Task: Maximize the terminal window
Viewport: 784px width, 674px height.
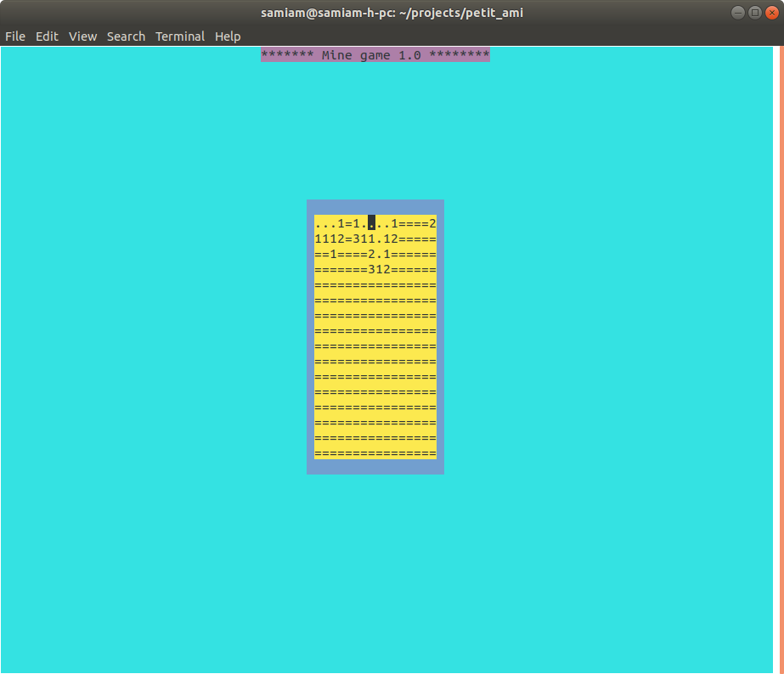Action: tap(755, 13)
